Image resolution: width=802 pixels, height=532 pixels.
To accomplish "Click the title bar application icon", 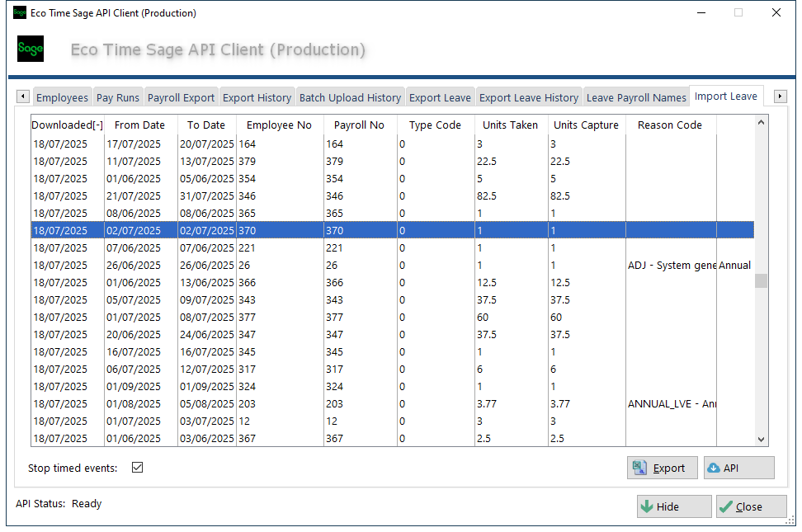I will click(20, 13).
